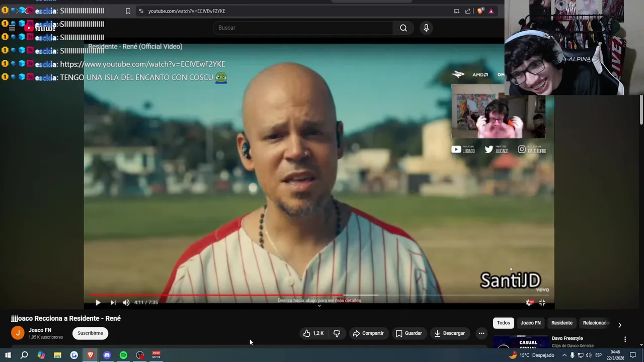This screenshot has height=362, width=644.
Task: Show more filter chips with right arrow
Action: (x=619, y=325)
